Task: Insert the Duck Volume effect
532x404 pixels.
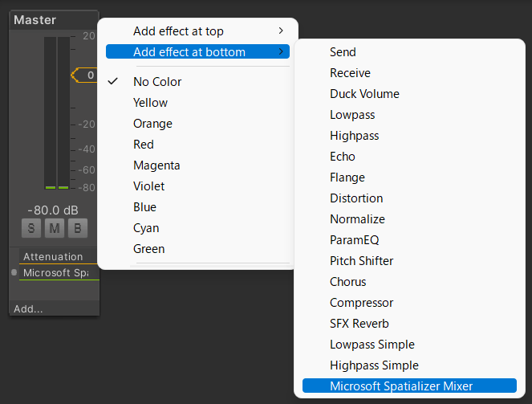Action: click(364, 94)
